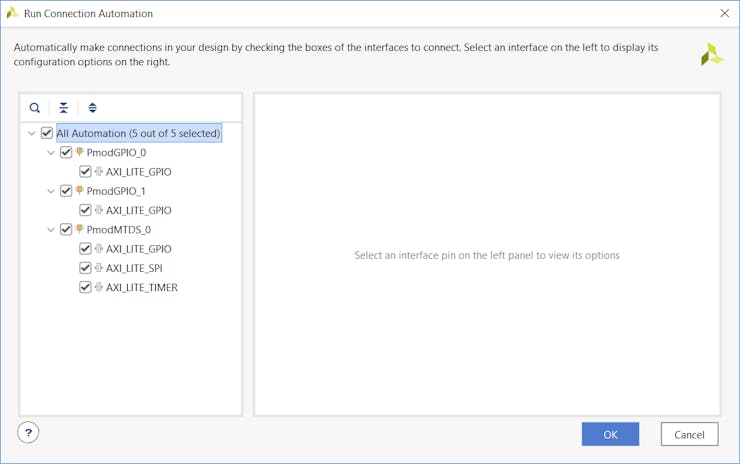Viewport: 740px width, 464px height.
Task: Click the PmodGPIO_0 IP block icon
Action: tap(79, 152)
